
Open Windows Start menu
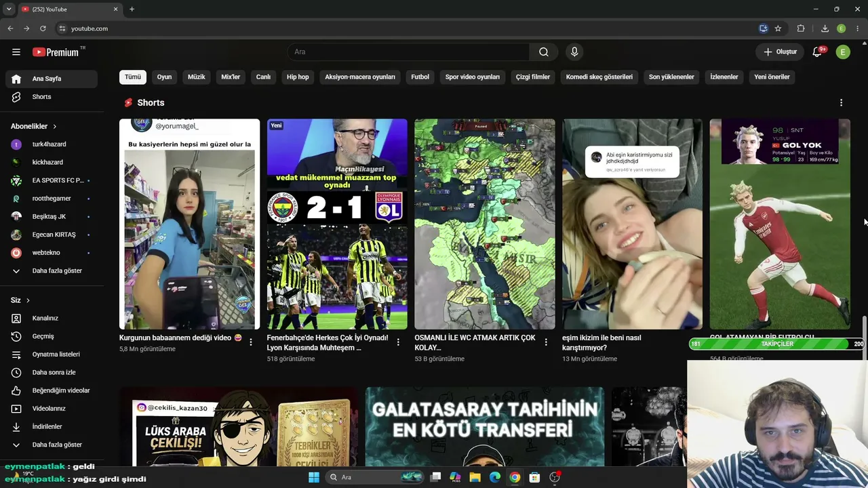point(314,477)
